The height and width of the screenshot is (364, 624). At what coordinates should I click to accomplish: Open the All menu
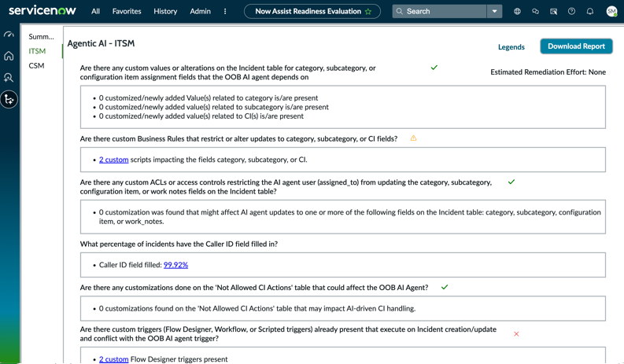click(x=95, y=11)
